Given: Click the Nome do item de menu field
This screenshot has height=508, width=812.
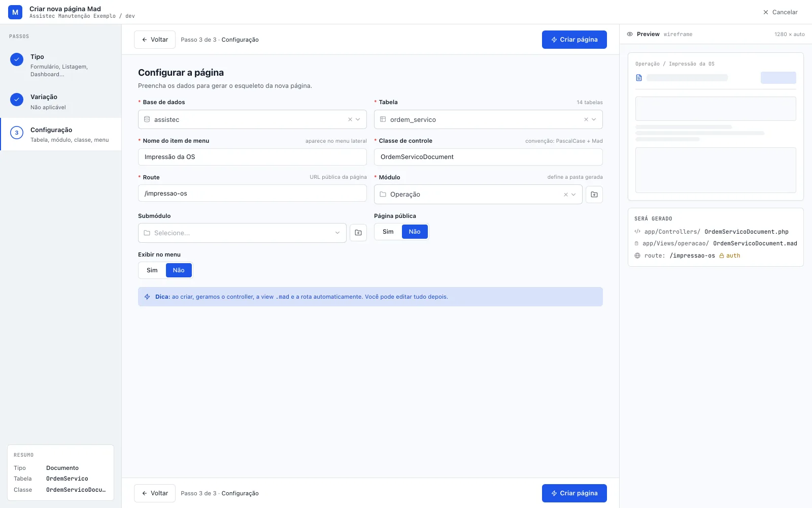Looking at the screenshot, I should [252, 157].
